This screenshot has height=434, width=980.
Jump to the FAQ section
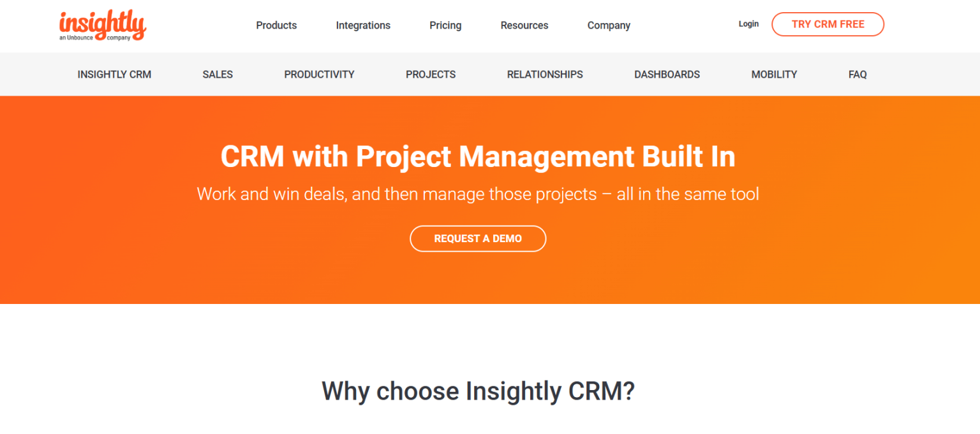pos(857,74)
